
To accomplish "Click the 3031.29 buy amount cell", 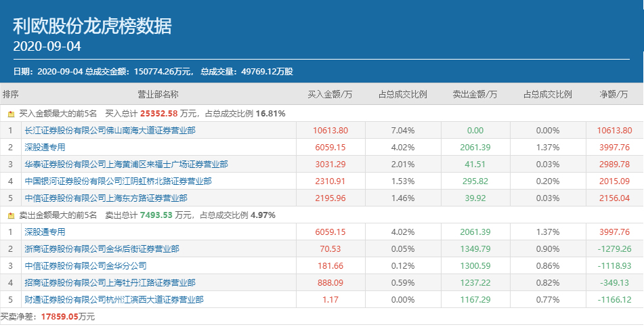I will click(330, 165).
